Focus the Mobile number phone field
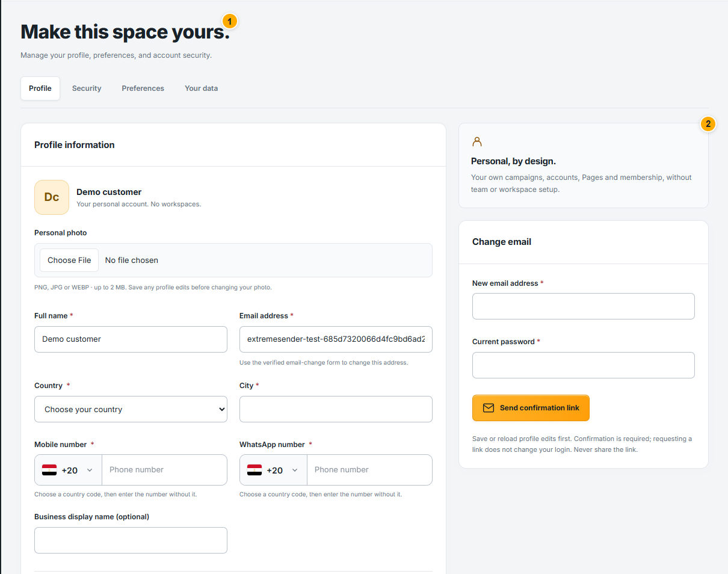 click(x=164, y=470)
